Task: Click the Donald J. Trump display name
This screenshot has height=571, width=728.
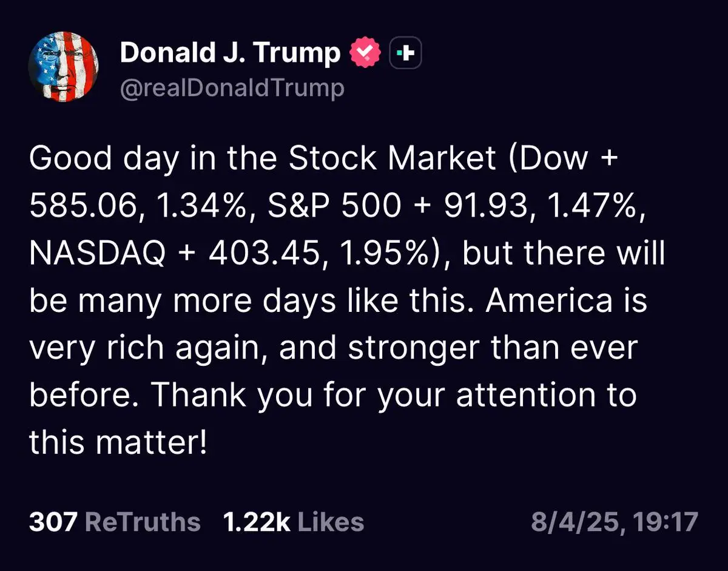Action: 230,53
